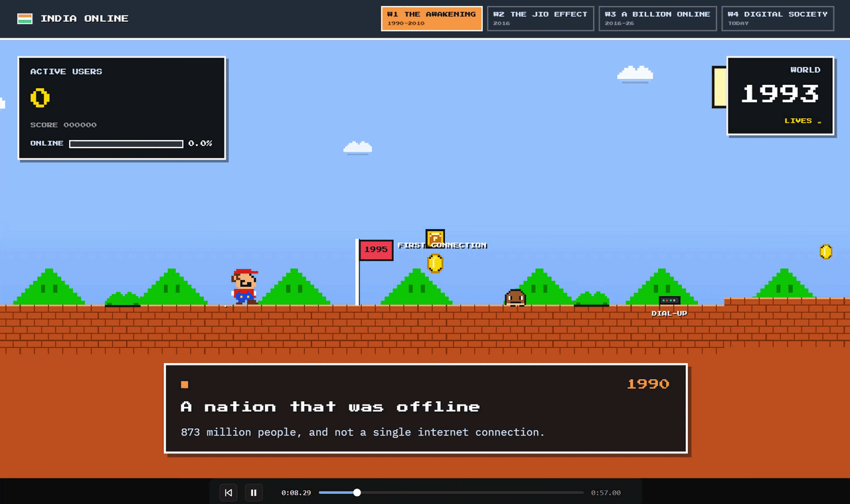Image resolution: width=850 pixels, height=504 pixels.
Task: Click the Online percentage progress bar
Action: [x=126, y=143]
